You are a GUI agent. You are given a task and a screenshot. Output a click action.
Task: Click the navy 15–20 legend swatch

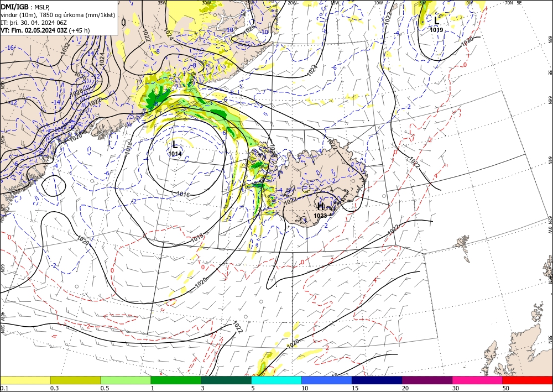(x=377, y=380)
